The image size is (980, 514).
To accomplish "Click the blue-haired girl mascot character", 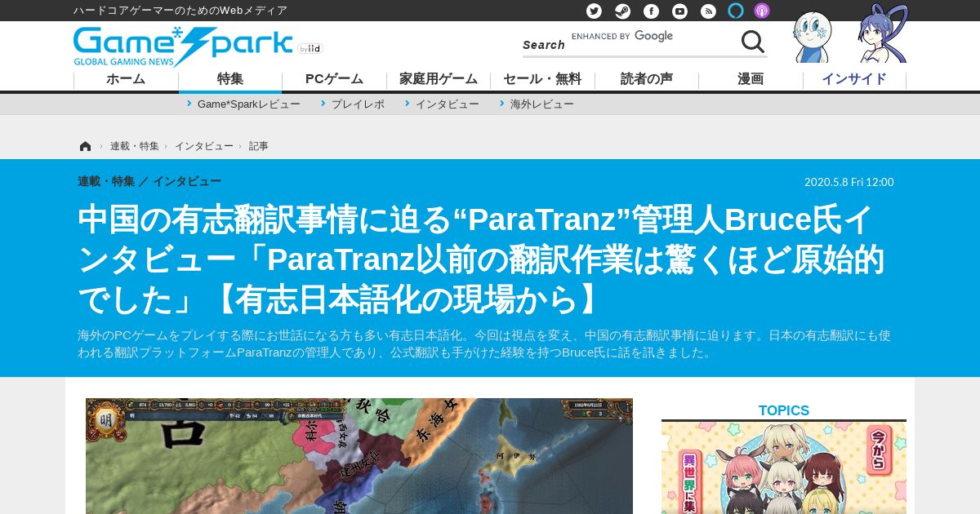I will (884, 33).
